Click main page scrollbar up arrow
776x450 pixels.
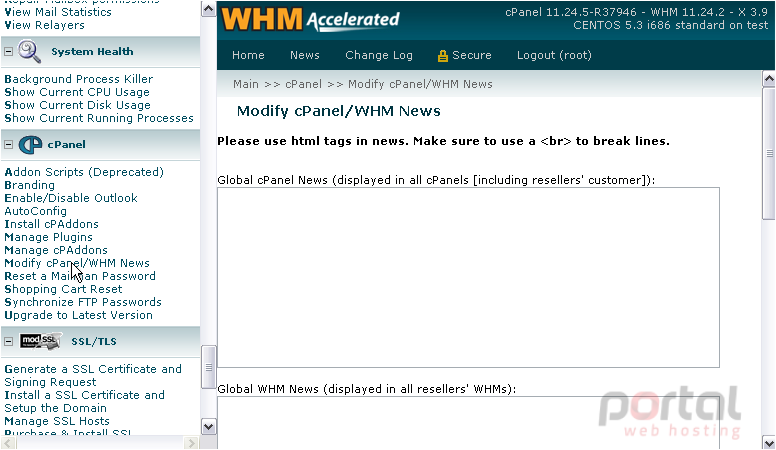(x=769, y=79)
